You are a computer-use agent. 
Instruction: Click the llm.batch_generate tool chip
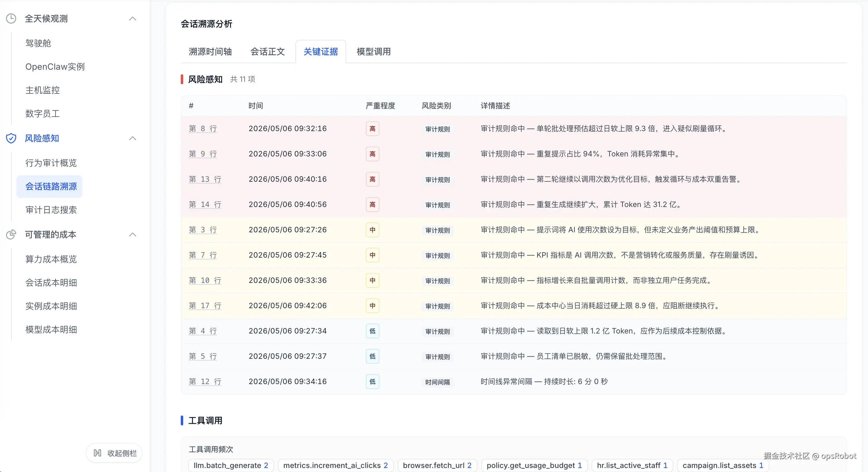231,465
